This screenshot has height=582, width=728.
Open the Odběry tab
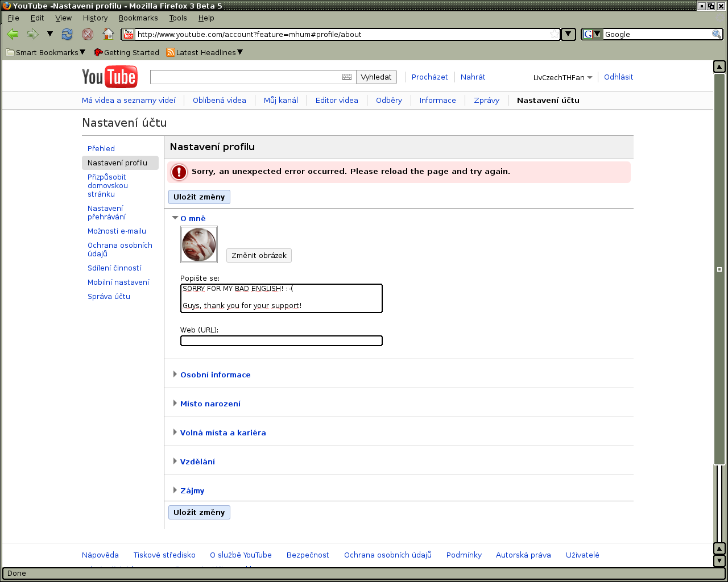[x=389, y=100]
